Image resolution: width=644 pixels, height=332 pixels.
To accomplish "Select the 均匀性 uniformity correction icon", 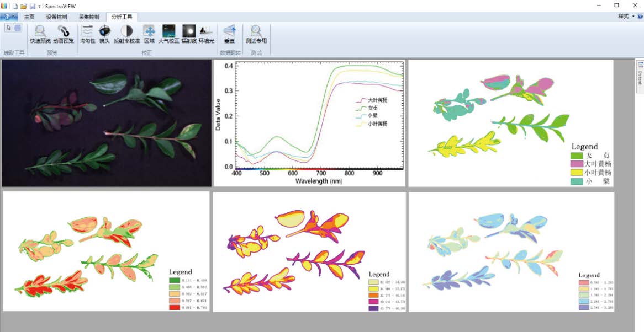I will [x=87, y=32].
